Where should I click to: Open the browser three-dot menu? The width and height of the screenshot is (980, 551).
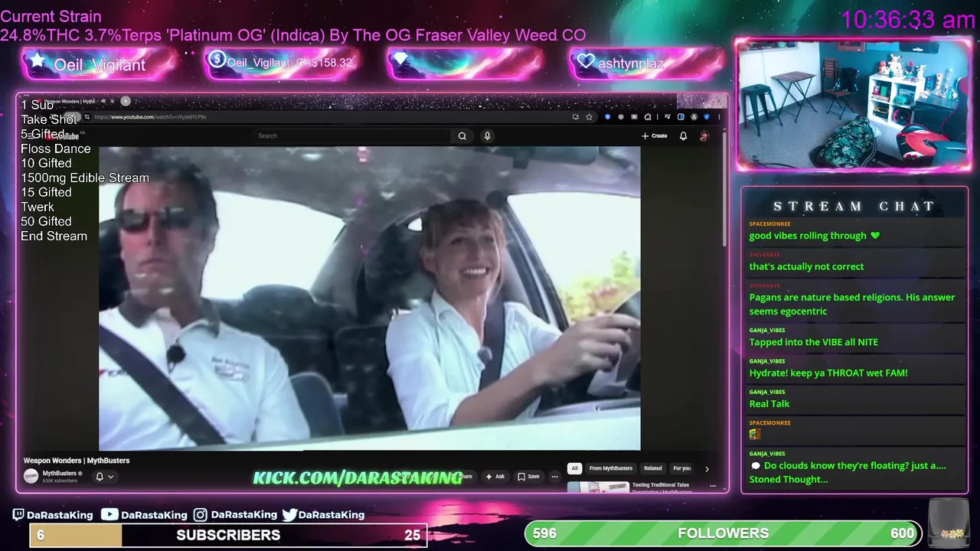point(719,117)
